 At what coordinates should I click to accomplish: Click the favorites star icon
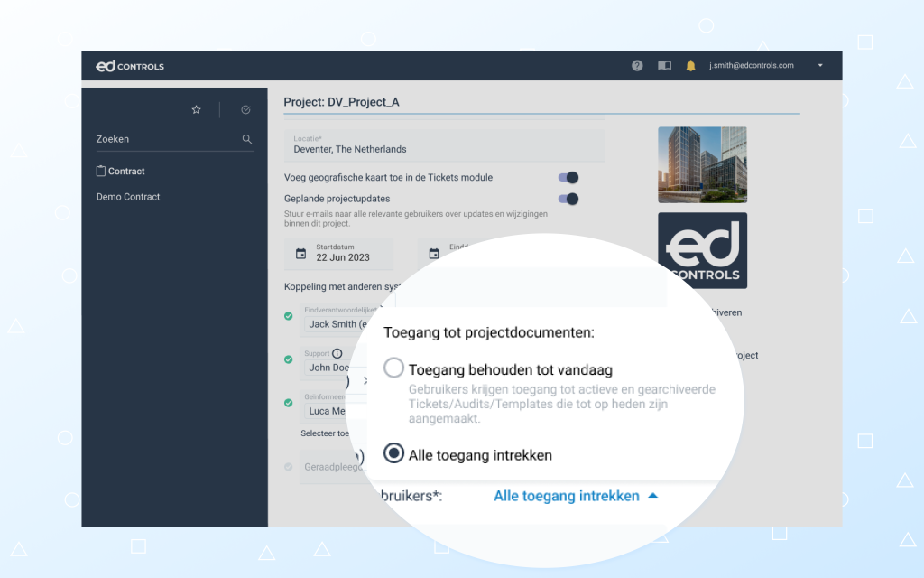pyautogui.click(x=196, y=110)
